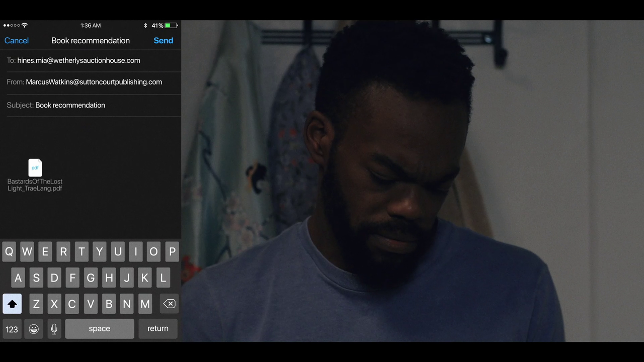Tap the backspace delete key
The height and width of the screenshot is (362, 644).
169,304
